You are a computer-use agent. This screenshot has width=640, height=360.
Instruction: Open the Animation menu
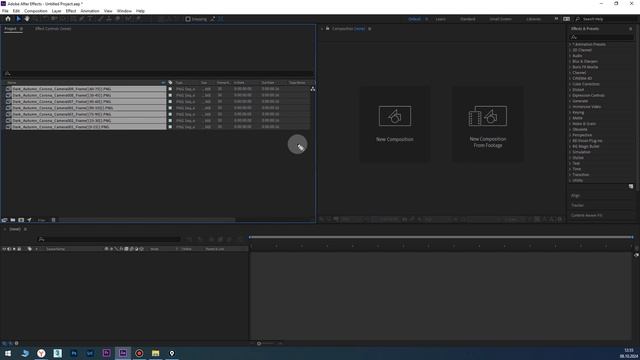point(90,11)
